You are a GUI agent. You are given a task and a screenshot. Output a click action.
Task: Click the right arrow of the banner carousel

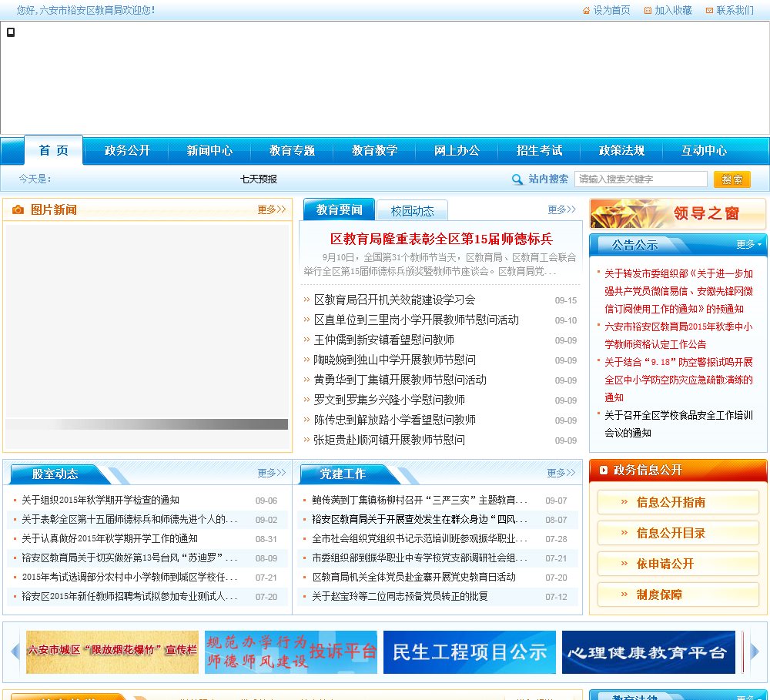tap(755, 651)
